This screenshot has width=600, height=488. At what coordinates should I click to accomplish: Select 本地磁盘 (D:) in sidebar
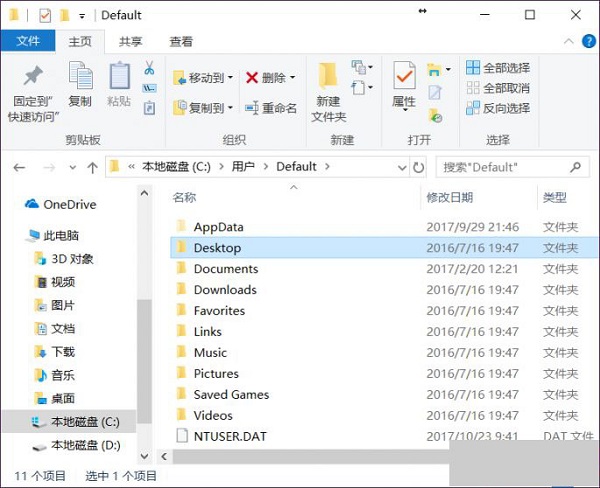click(77, 446)
